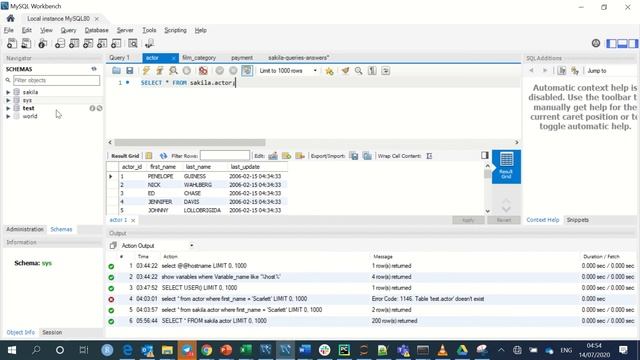
Task: Toggle the result side panel icon
Action: [484, 155]
